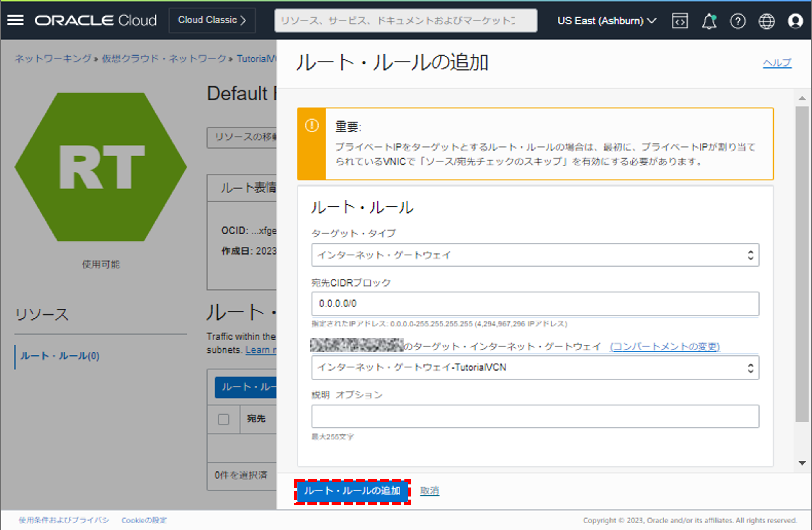Open the notifications bell

pos(709,21)
